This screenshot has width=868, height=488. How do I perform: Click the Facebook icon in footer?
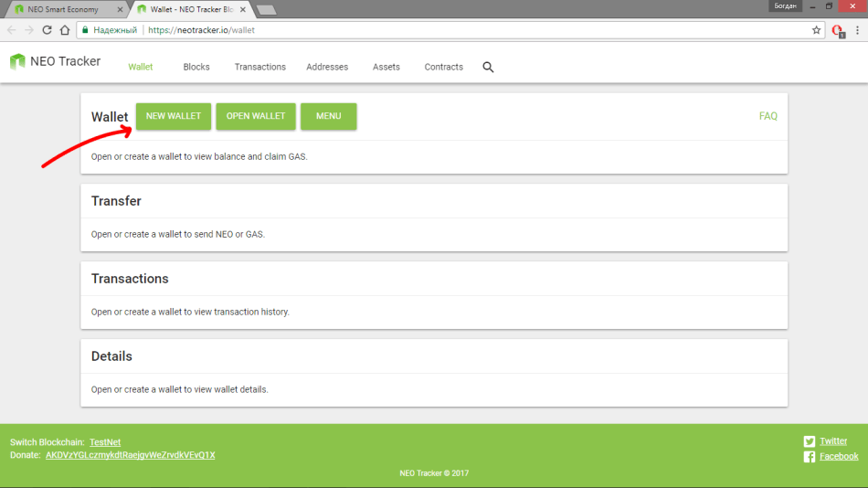tap(809, 457)
